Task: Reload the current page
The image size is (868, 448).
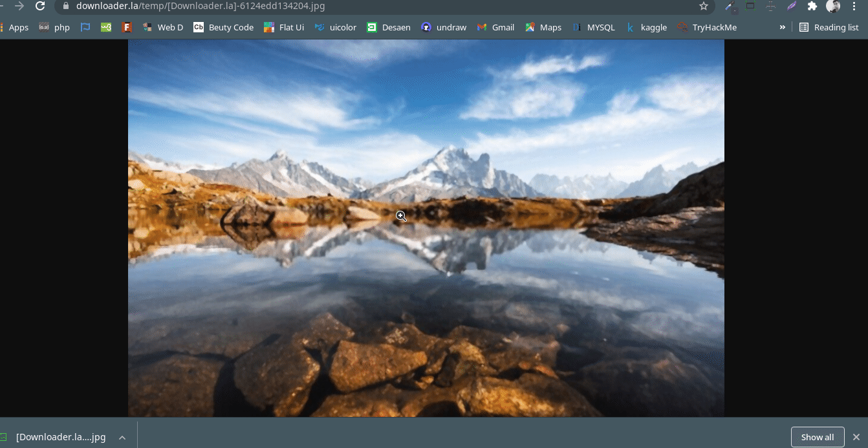Action: [41, 6]
